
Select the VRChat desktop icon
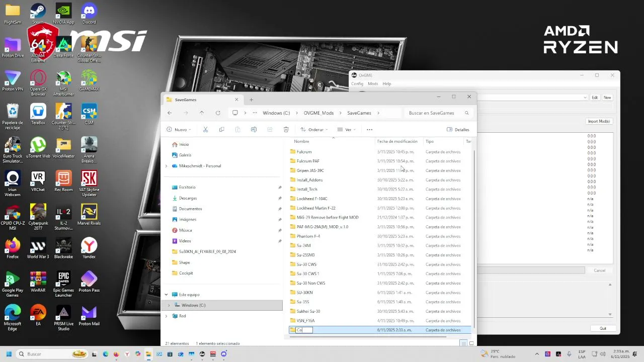click(38, 181)
